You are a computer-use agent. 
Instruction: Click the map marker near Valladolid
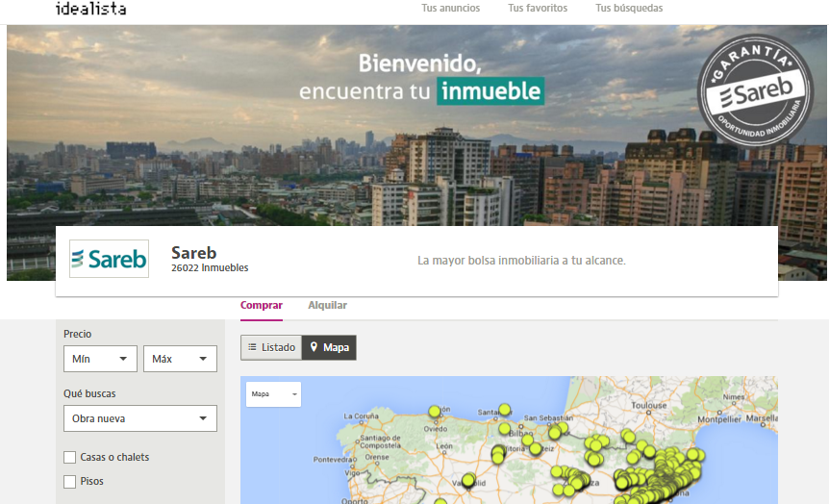(468, 480)
